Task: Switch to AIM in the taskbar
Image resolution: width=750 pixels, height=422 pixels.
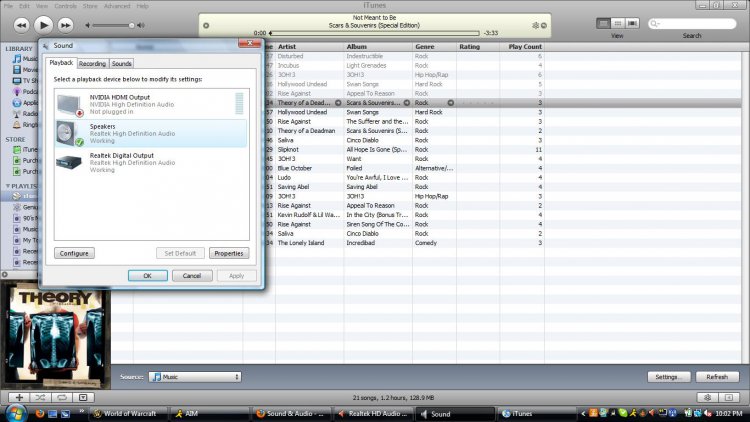Action: tap(210, 414)
